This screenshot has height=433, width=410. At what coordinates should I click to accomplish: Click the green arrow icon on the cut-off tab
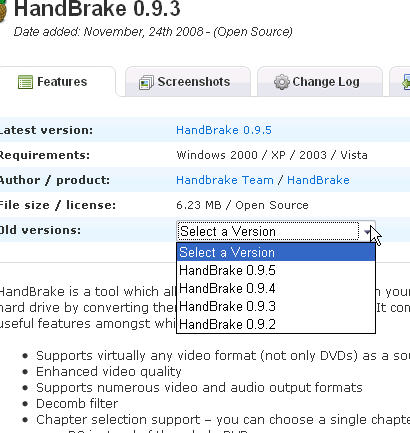(x=406, y=82)
